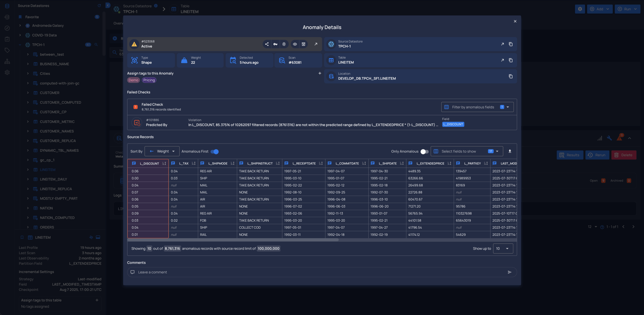Viewport: 644px width, 315px height.
Task: Click the Rerun button in the background page
Action: click(597, 155)
